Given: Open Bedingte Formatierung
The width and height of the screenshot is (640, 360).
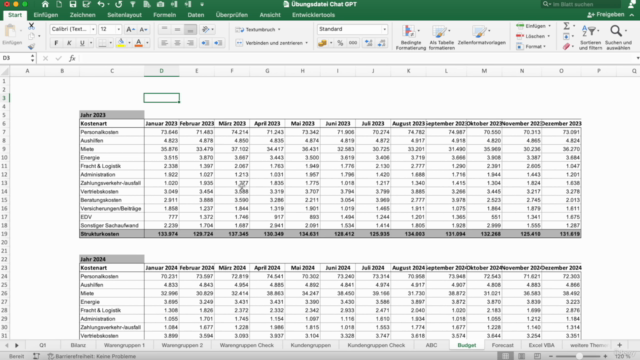Looking at the screenshot, I should click(411, 37).
